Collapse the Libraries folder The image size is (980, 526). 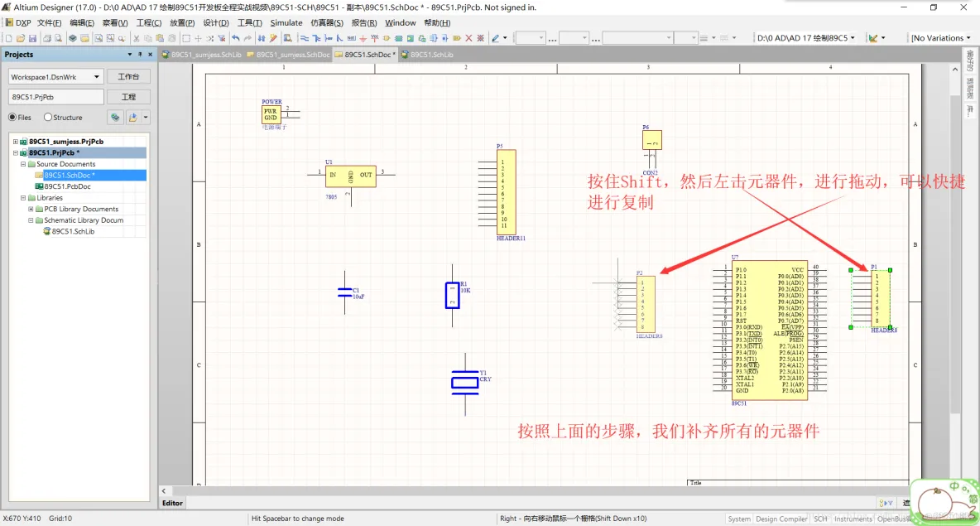(x=23, y=198)
